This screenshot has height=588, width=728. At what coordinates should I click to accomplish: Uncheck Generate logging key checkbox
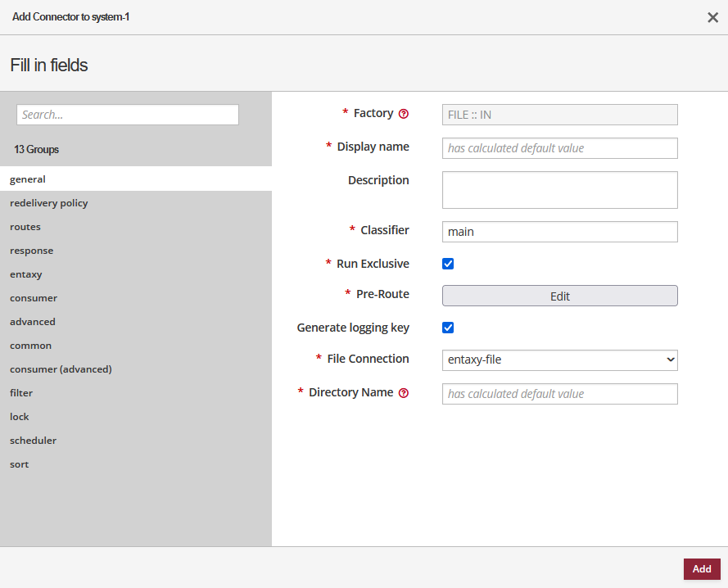[x=448, y=328]
